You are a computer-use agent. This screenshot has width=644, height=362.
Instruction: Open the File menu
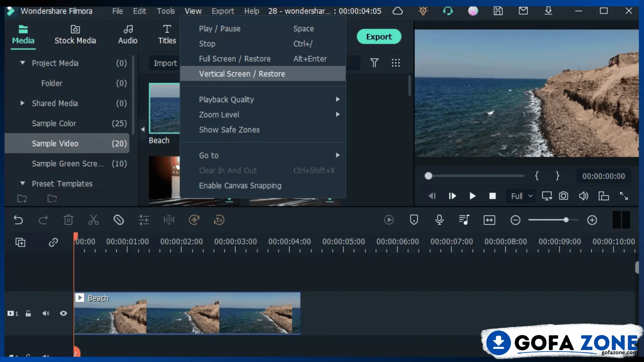[117, 11]
